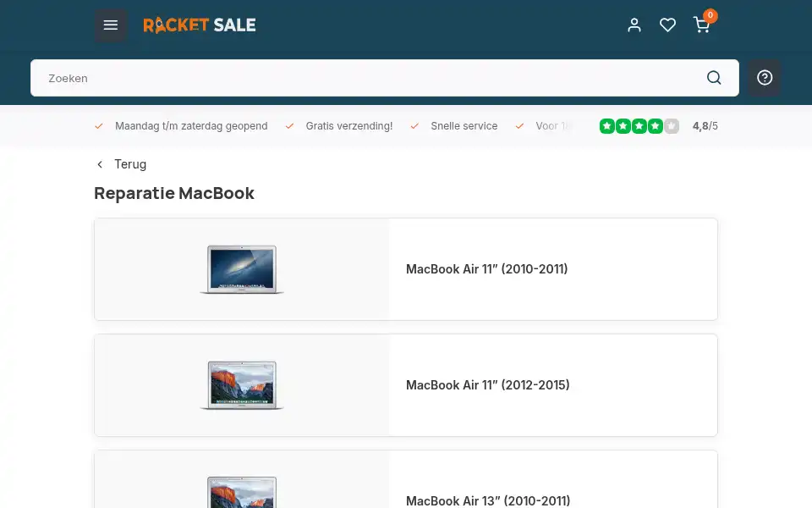Viewport: 812px width, 508px height.
Task: Open the shopping cart icon
Action: [701, 25]
